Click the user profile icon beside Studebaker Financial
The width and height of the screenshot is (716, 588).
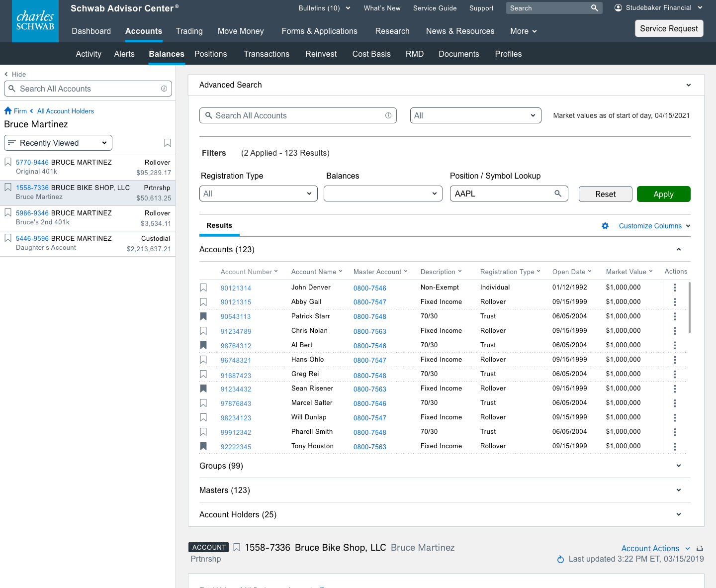click(618, 8)
